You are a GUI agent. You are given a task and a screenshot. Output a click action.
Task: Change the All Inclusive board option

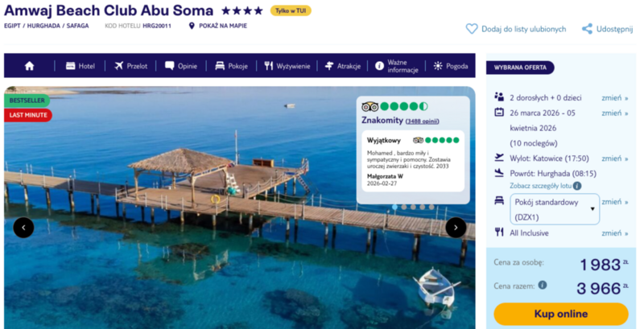pyautogui.click(x=615, y=233)
